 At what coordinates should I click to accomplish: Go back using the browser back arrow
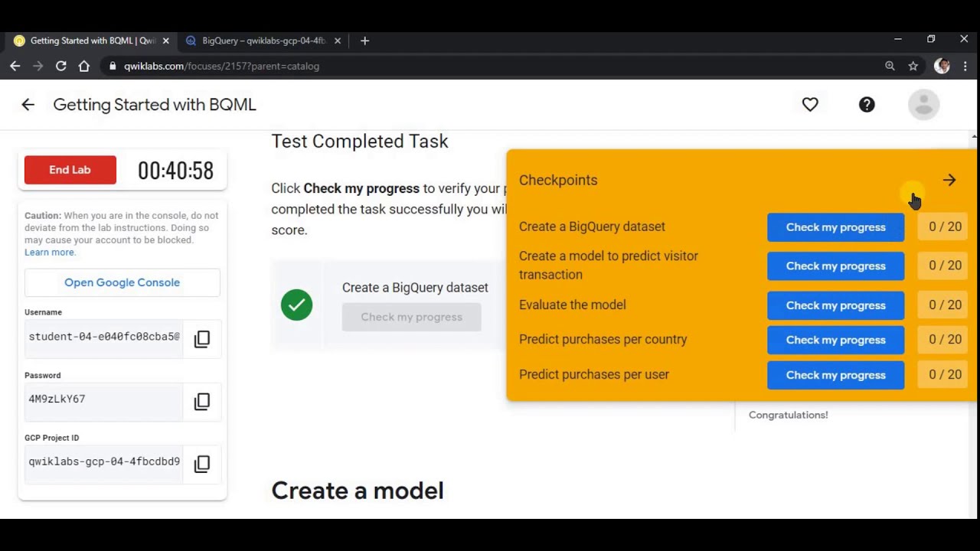point(15,67)
